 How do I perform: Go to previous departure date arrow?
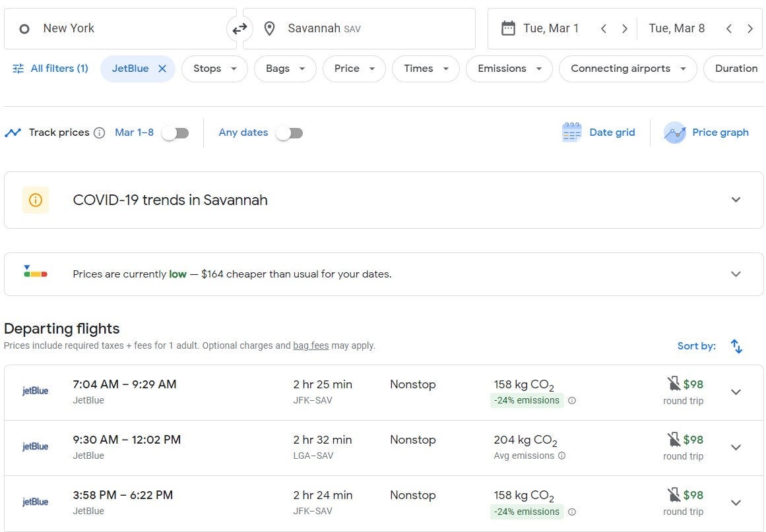603,29
